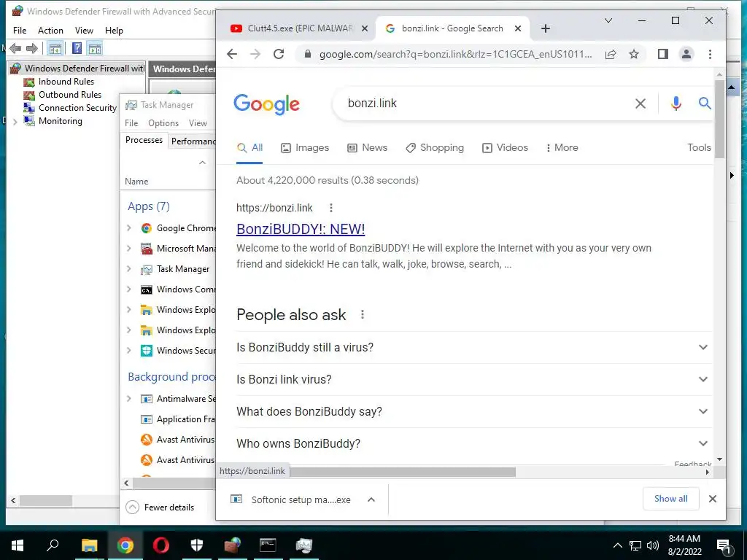Select Processes tab in Task Manager
This screenshot has width=747, height=560.
(144, 140)
